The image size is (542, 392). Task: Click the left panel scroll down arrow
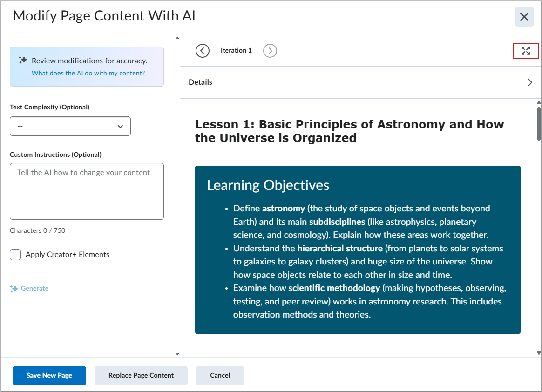(177, 354)
